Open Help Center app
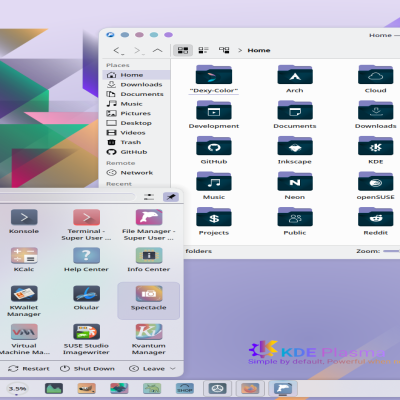400x400 pixels. click(x=86, y=260)
